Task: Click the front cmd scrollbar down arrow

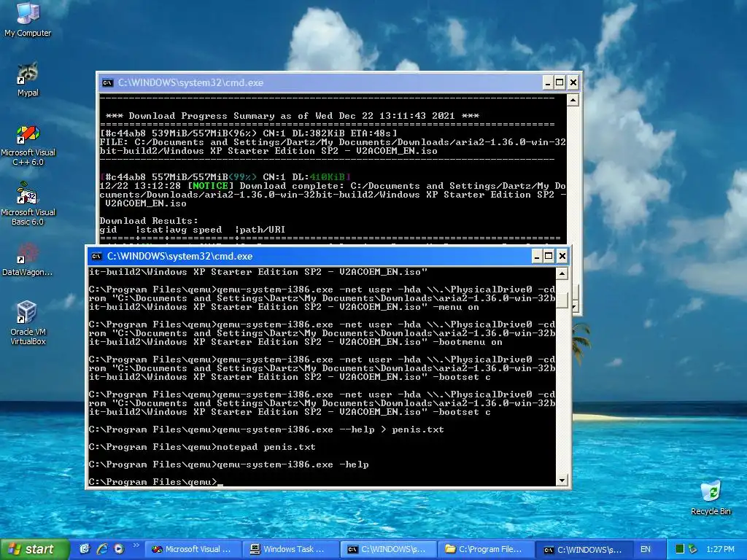Action: tap(562, 481)
